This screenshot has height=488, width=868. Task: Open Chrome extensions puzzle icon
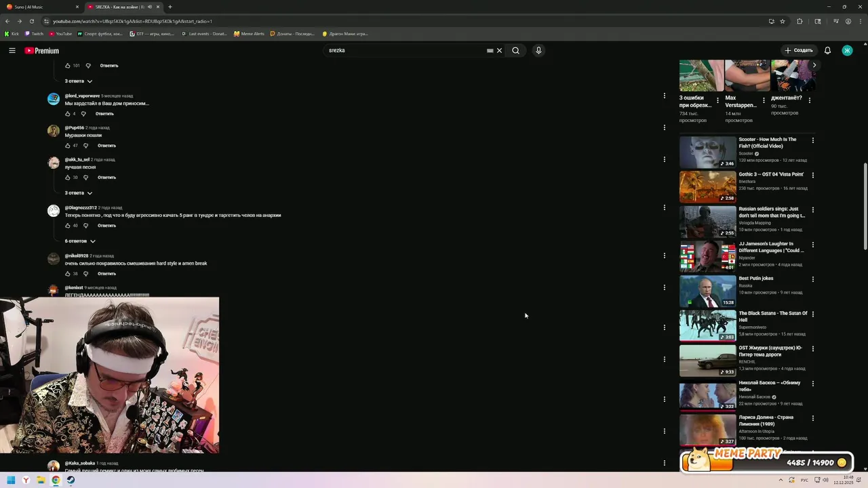tap(800, 21)
